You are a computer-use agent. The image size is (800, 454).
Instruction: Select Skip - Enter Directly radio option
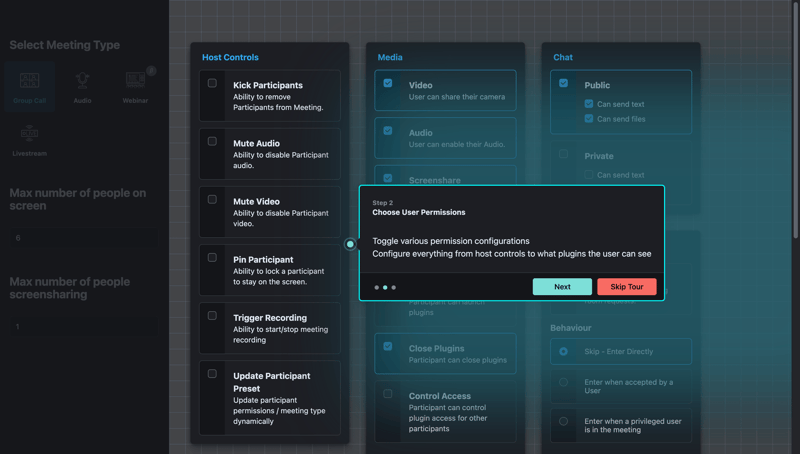(563, 351)
